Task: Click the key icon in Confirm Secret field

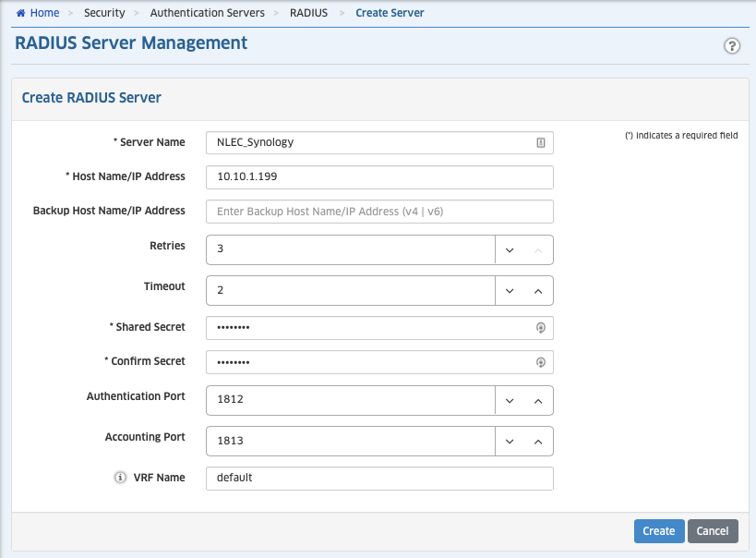Action: (x=541, y=362)
